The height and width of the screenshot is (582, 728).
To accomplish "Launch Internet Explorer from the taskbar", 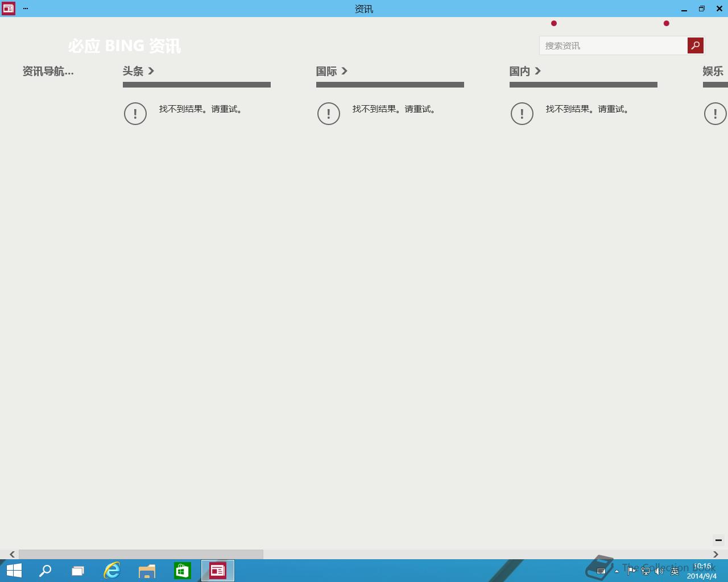I will pos(112,571).
